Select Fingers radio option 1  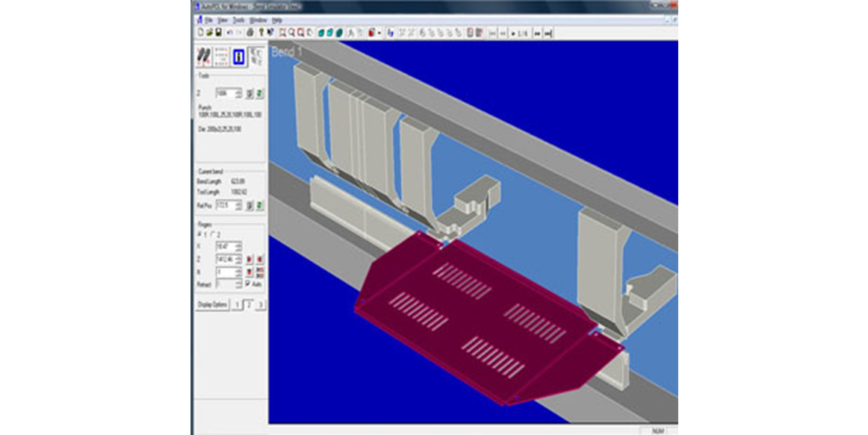tap(199, 234)
